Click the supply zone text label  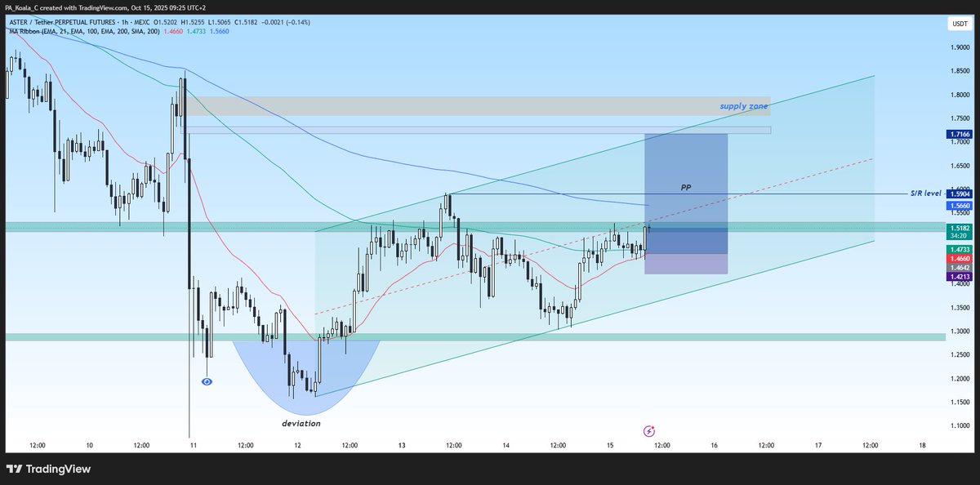[x=743, y=106]
